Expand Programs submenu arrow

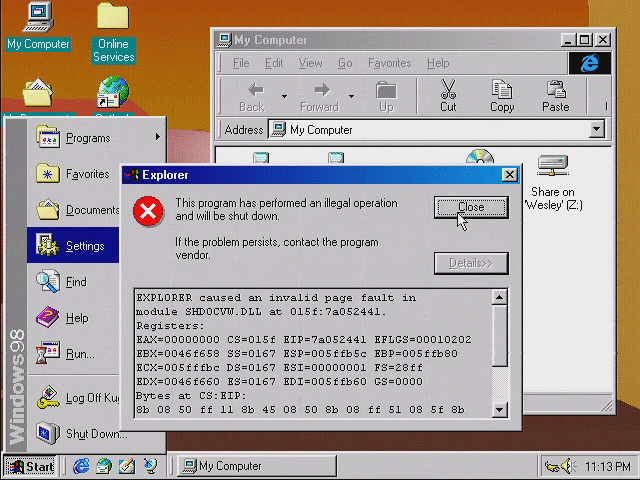158,137
